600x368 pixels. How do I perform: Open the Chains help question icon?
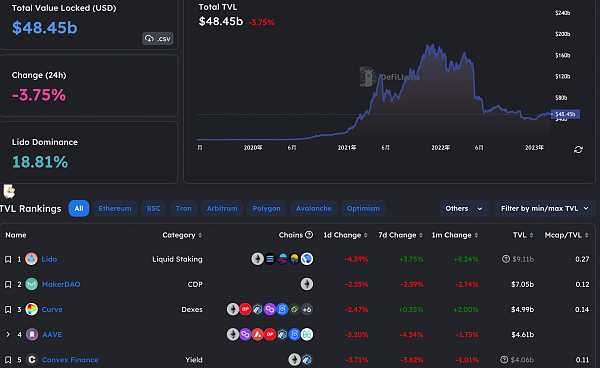click(309, 235)
